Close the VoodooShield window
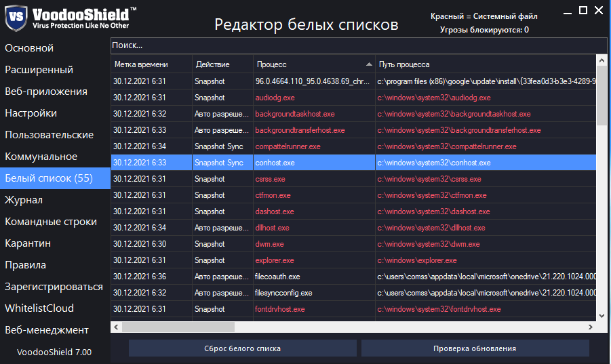Viewport: 611px width, 364px height. tap(599, 11)
